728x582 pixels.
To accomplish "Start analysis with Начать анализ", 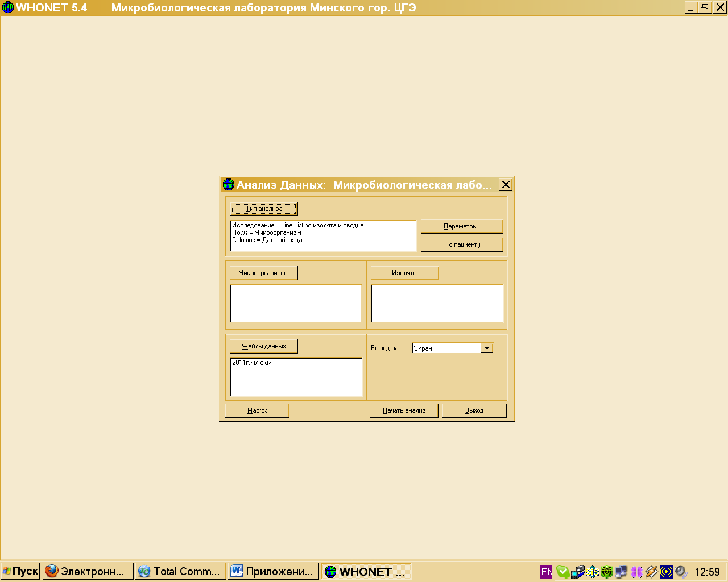I will pyautogui.click(x=404, y=410).
